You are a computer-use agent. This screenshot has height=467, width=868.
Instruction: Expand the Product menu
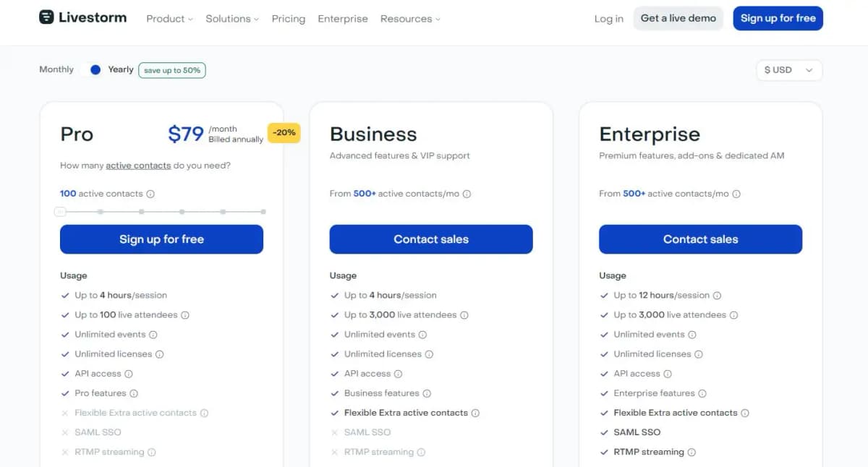pos(169,19)
